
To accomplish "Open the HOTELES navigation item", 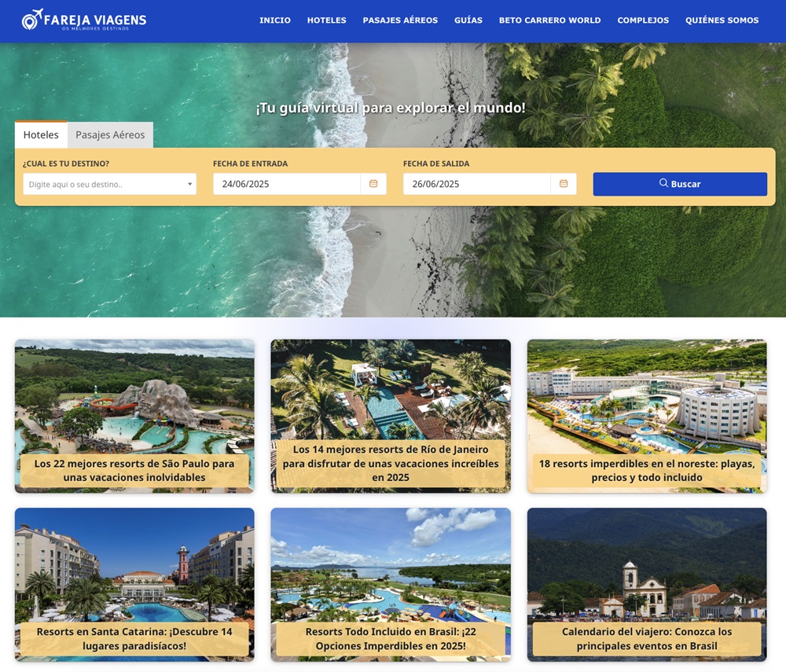I will point(326,20).
